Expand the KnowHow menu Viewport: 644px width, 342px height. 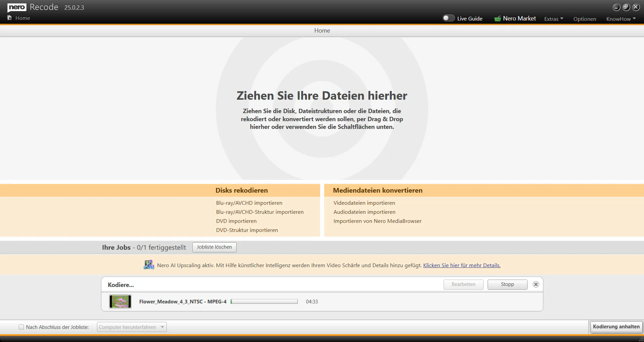[621, 19]
